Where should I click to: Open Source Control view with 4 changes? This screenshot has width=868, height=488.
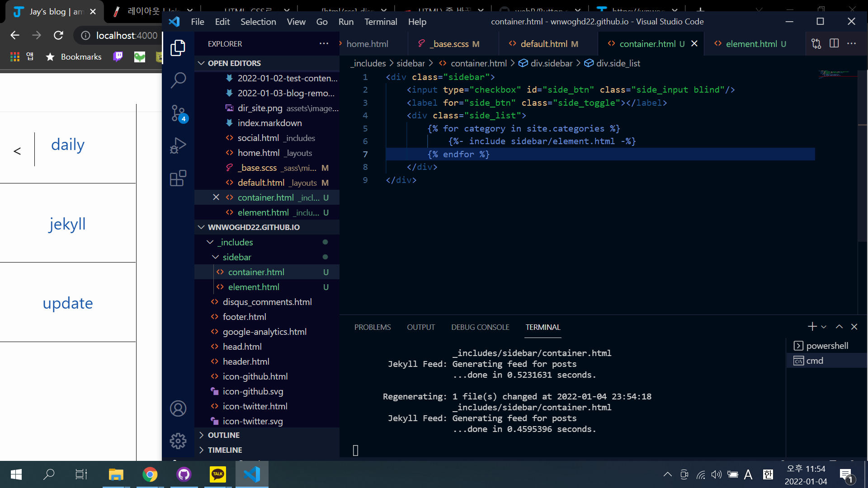click(x=178, y=113)
